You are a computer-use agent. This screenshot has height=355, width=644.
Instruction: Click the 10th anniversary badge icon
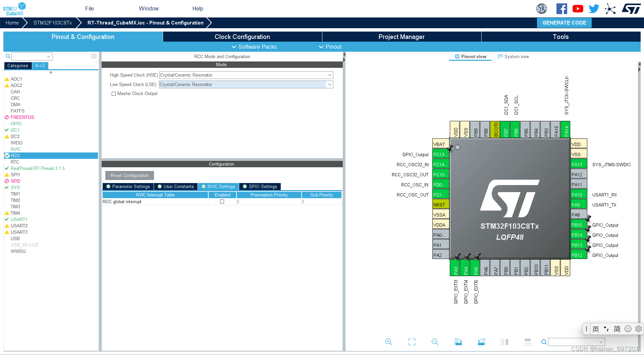[x=542, y=9]
